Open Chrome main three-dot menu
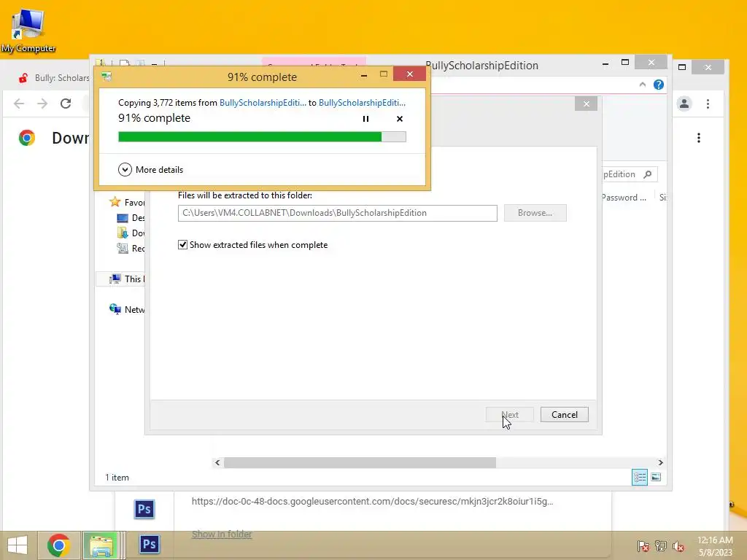This screenshot has width=747, height=560. tap(708, 104)
